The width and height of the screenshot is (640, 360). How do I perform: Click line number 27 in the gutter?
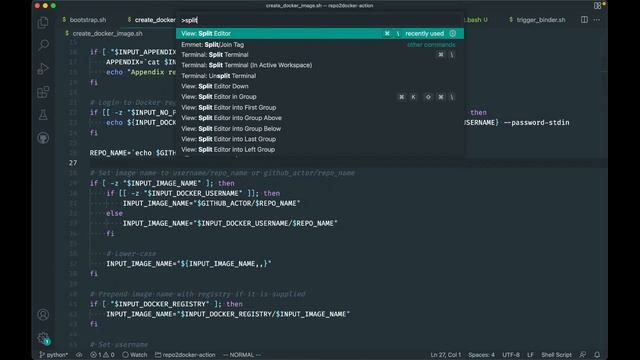tap(73, 163)
